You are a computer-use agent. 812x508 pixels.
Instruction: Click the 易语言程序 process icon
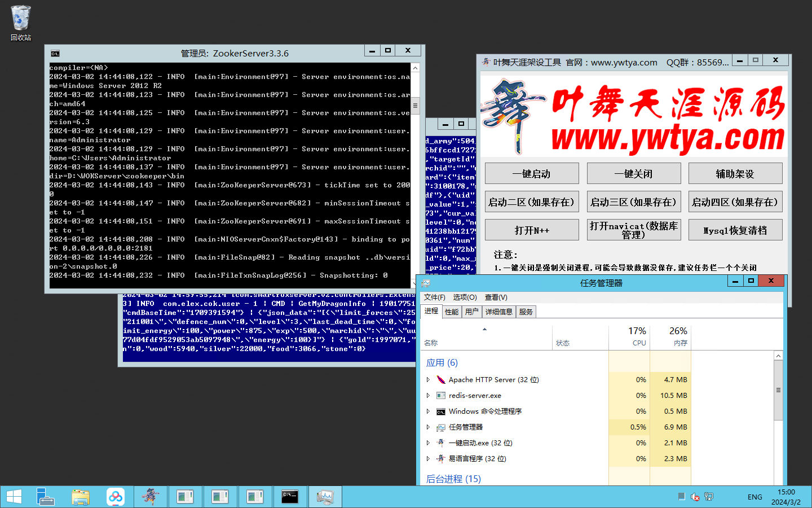pyautogui.click(x=441, y=459)
